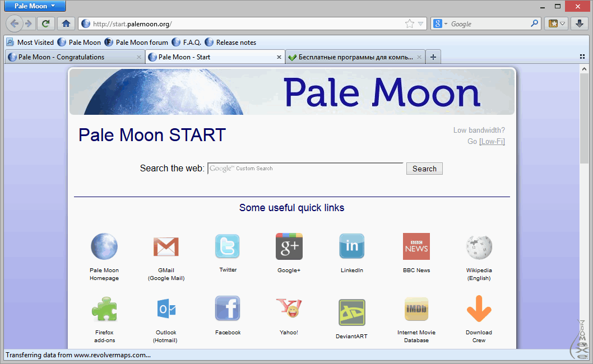Viewport: 593px width, 364px height.
Task: Follow the Low-Fi link
Action: [492, 142]
